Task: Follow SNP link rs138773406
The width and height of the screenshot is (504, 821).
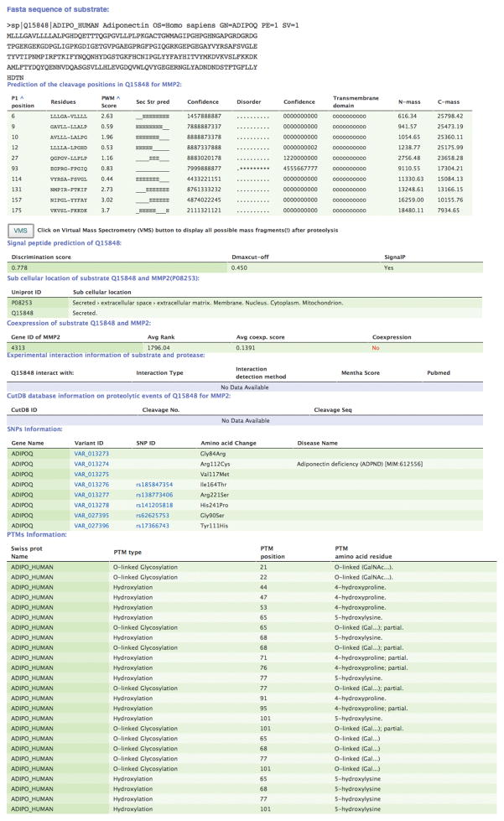Action: (x=153, y=495)
